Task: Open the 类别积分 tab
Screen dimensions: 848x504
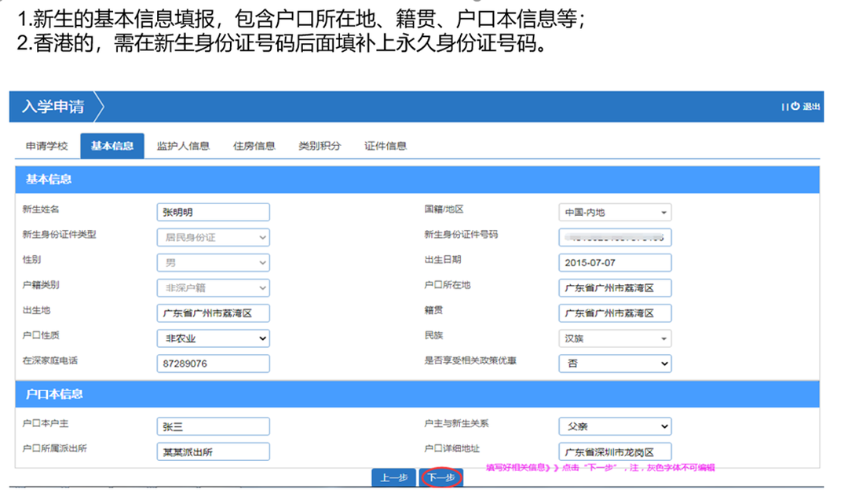Action: (319, 145)
